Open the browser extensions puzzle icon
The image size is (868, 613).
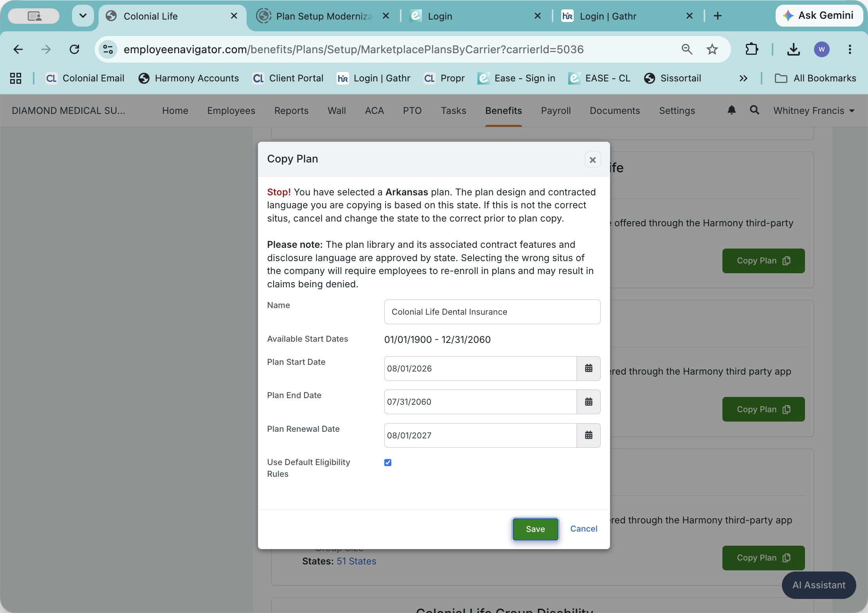click(x=752, y=49)
